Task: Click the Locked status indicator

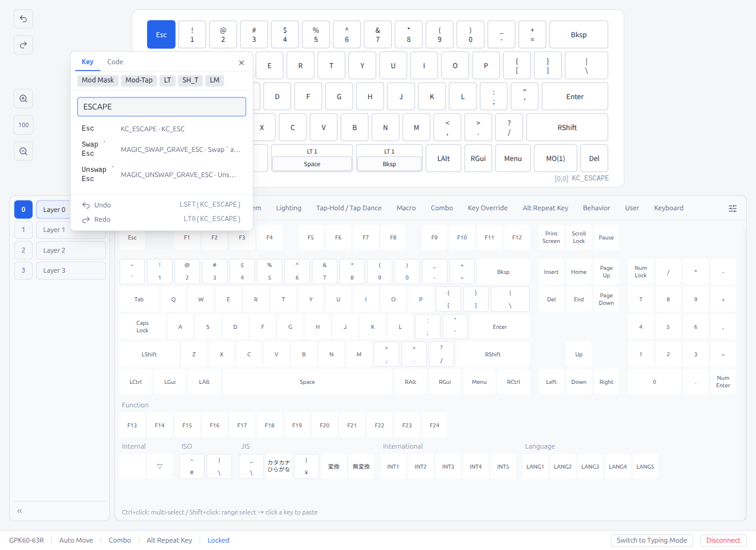Action: 218,540
